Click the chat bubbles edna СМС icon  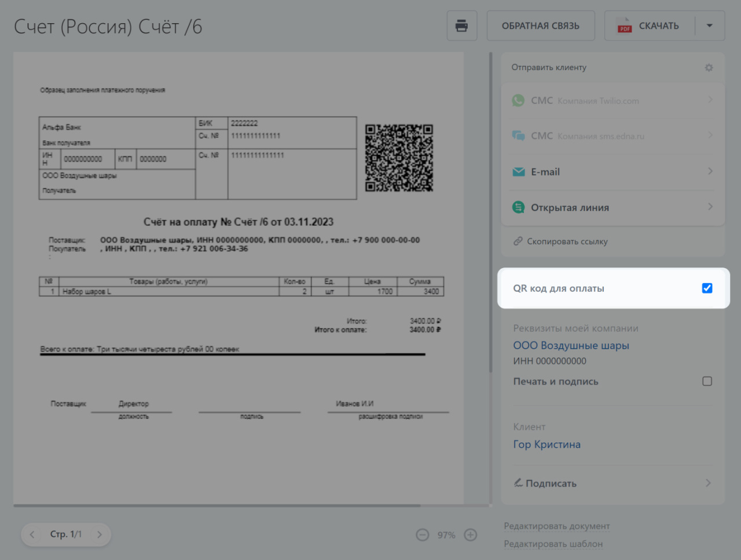[x=518, y=136]
